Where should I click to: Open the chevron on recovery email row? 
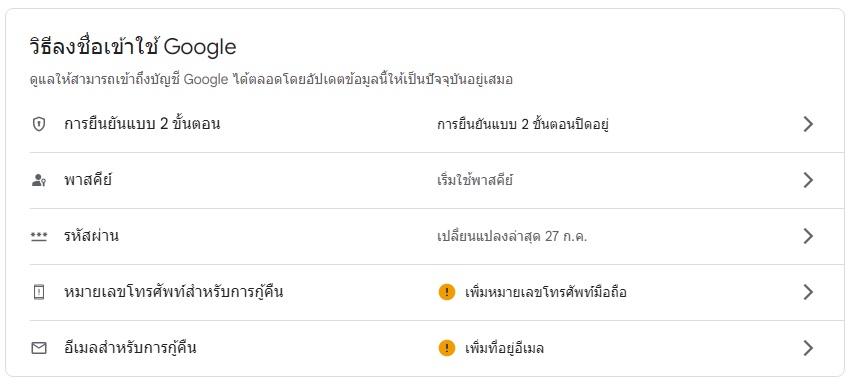[808, 348]
